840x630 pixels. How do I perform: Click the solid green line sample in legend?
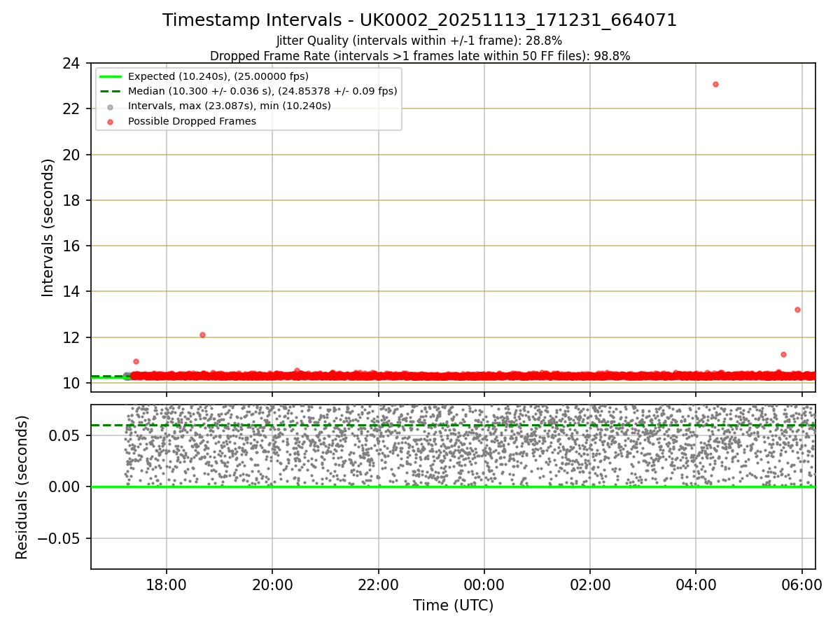[x=110, y=76]
